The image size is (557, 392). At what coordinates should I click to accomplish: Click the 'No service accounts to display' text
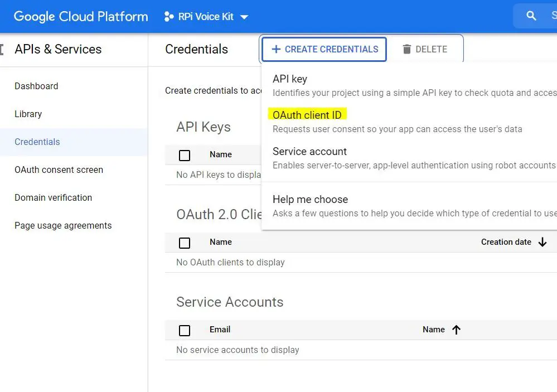click(x=238, y=350)
